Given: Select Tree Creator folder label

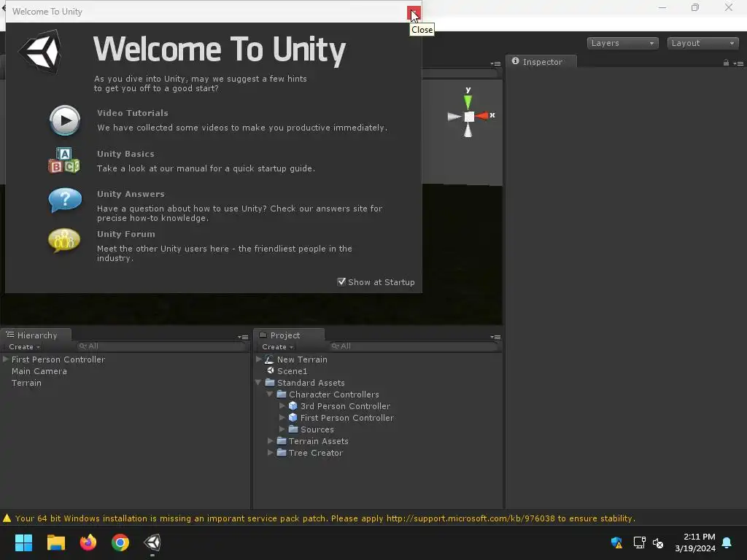Looking at the screenshot, I should pyautogui.click(x=315, y=453).
